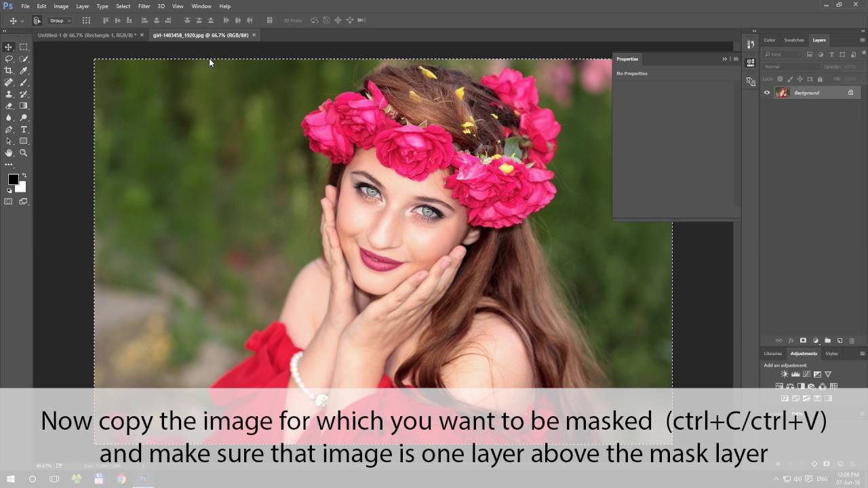This screenshot has width=868, height=488.
Task: Switch to the Styles panel tab
Action: 831,353
